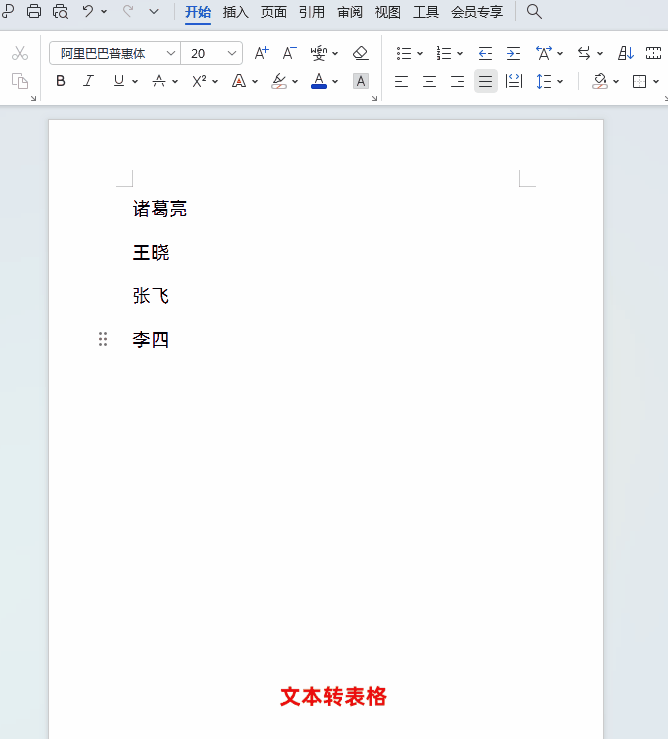668x739 pixels.
Task: Switch to the 插入 tab
Action: pos(236,12)
